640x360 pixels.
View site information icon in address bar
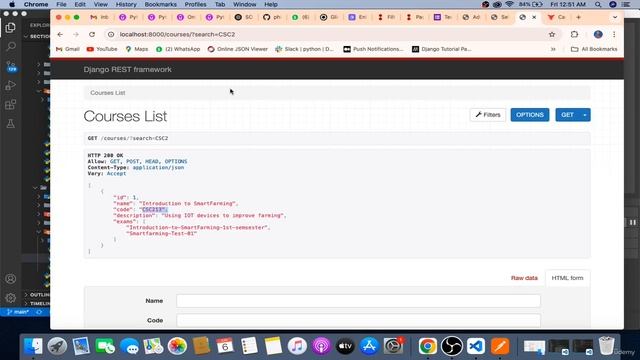(111, 34)
